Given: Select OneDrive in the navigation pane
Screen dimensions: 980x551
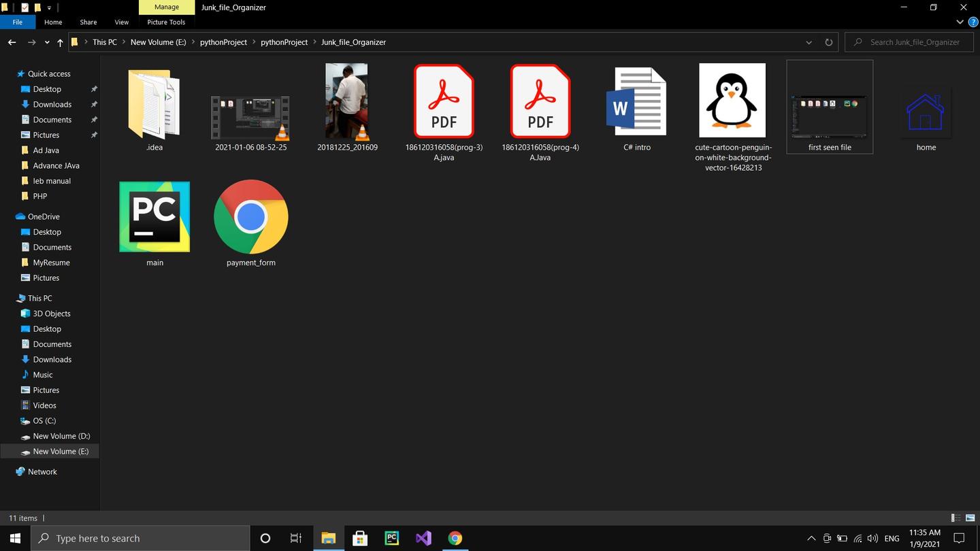Looking at the screenshot, I should (44, 216).
